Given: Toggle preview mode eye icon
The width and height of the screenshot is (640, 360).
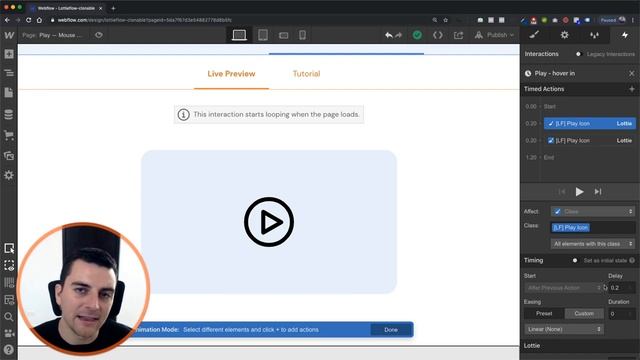Looking at the screenshot, I should coord(99,35).
